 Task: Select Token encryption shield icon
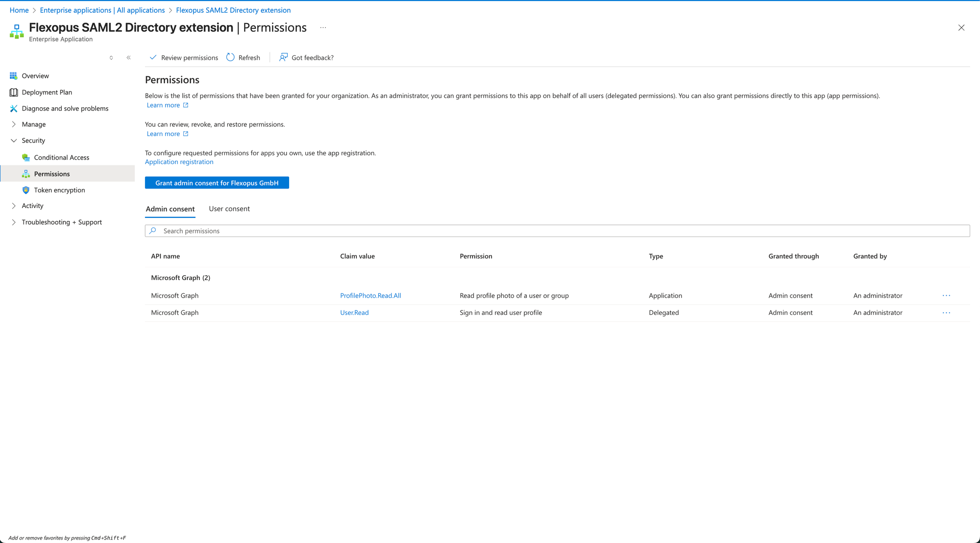pyautogui.click(x=26, y=190)
